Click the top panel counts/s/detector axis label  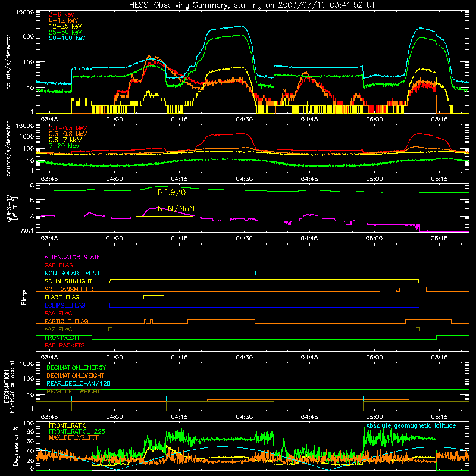coord(8,62)
